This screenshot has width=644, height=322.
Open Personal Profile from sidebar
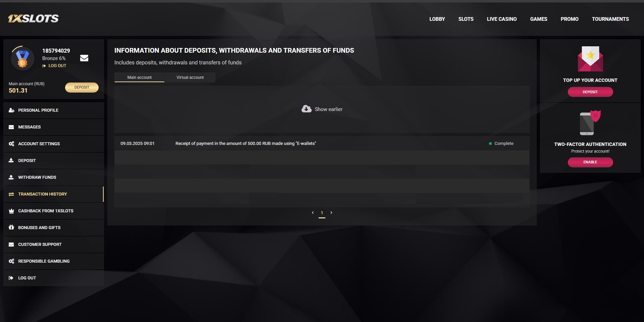click(54, 110)
